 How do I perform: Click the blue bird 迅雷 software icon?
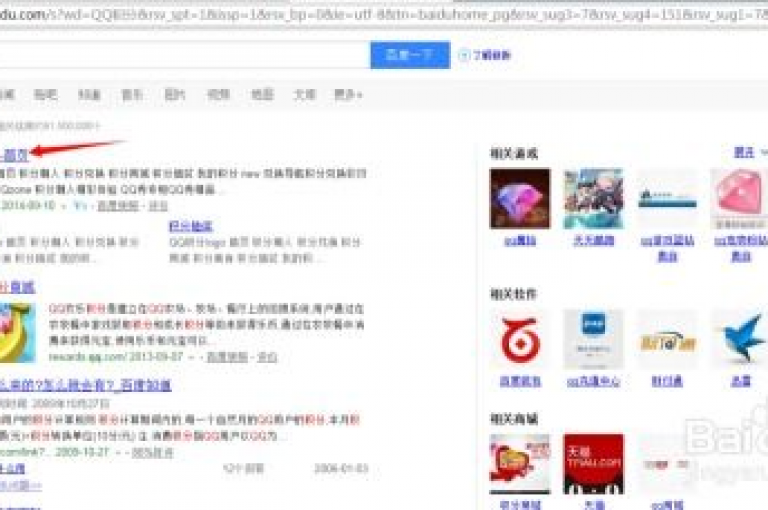point(739,339)
